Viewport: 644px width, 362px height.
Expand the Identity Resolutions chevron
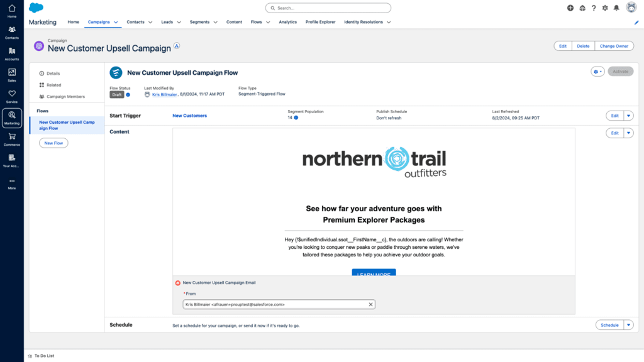[x=389, y=22]
